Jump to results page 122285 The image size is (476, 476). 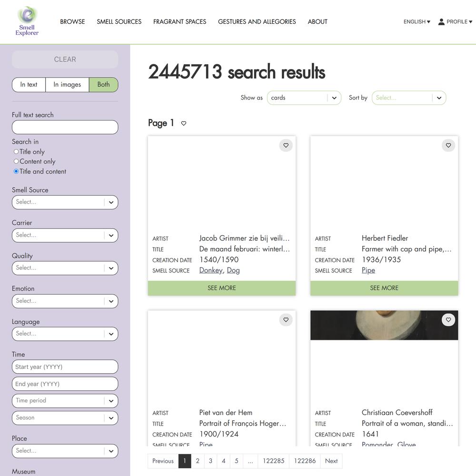pos(274,461)
